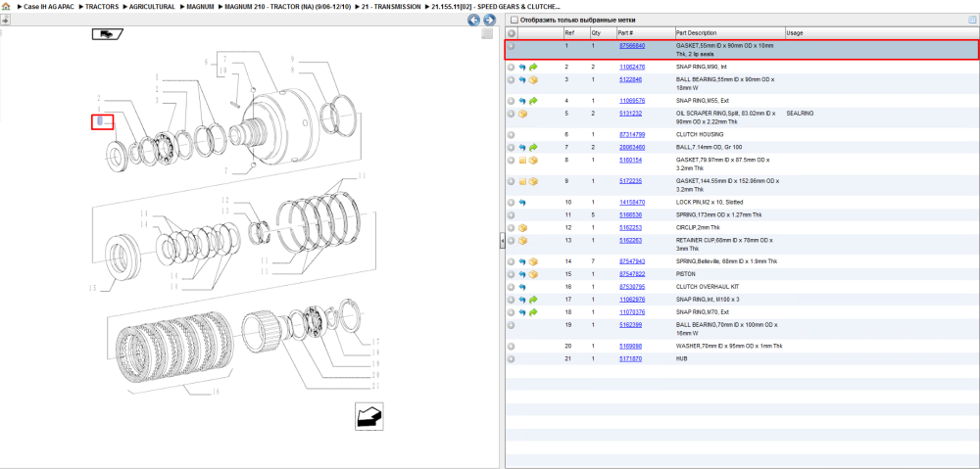Go to the home page icon
Image resolution: width=980 pixels, height=469 pixels.
click(6, 6)
